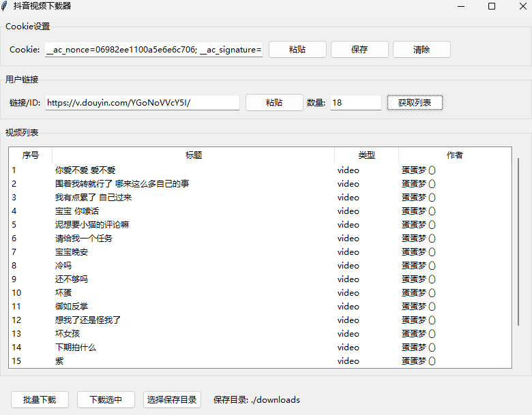Viewport: 532px width, 415px height.
Task: Select row 御如反掌
Action: tap(261, 307)
